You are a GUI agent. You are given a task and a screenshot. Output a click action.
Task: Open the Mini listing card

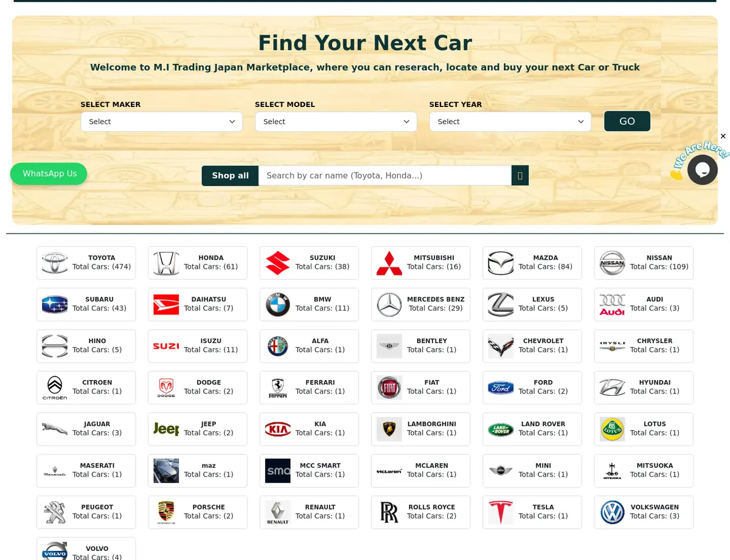click(x=532, y=471)
